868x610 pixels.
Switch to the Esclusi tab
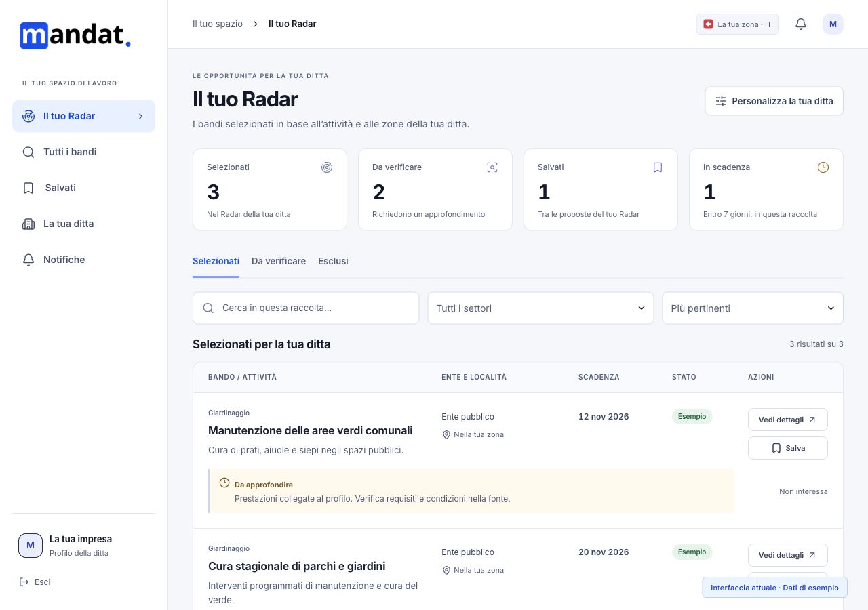333,262
